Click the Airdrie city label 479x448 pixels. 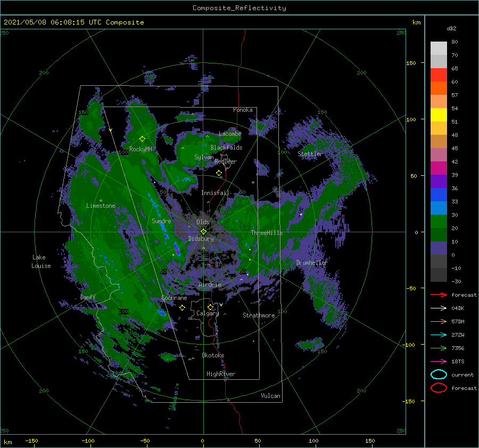point(210,284)
